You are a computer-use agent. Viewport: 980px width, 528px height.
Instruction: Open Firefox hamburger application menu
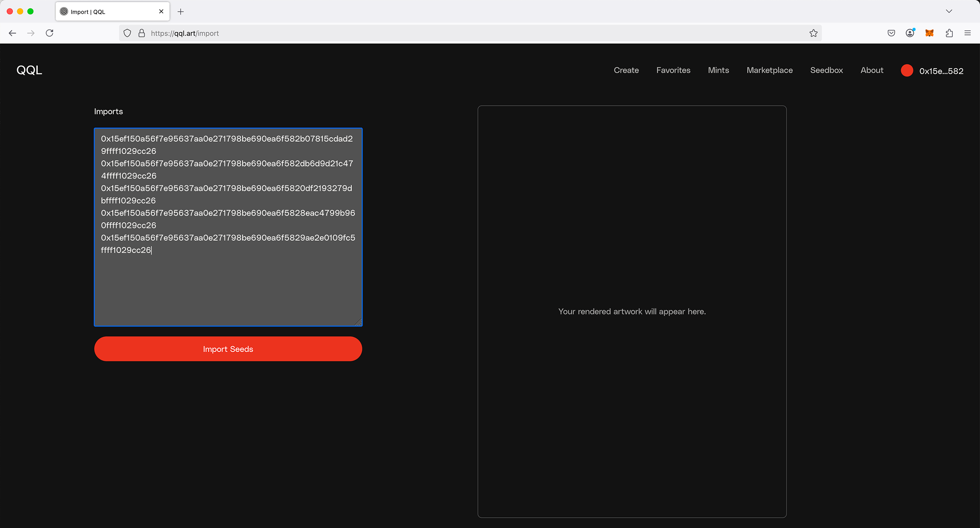click(967, 33)
